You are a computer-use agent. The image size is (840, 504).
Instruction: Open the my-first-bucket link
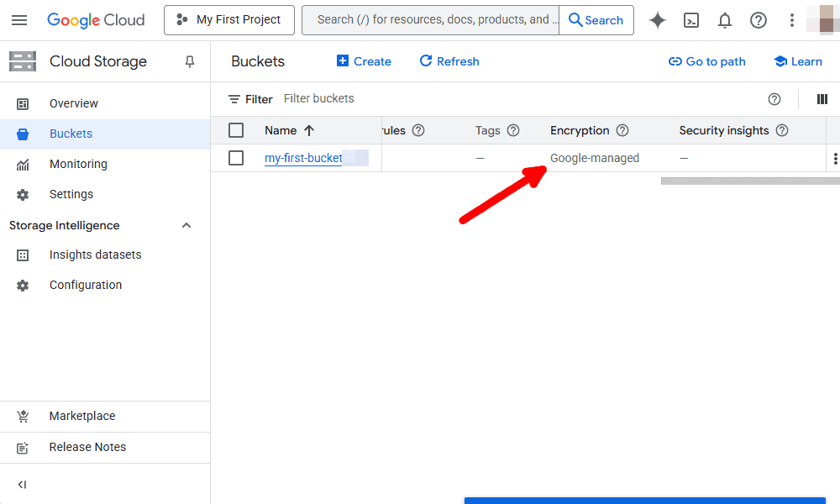point(304,158)
